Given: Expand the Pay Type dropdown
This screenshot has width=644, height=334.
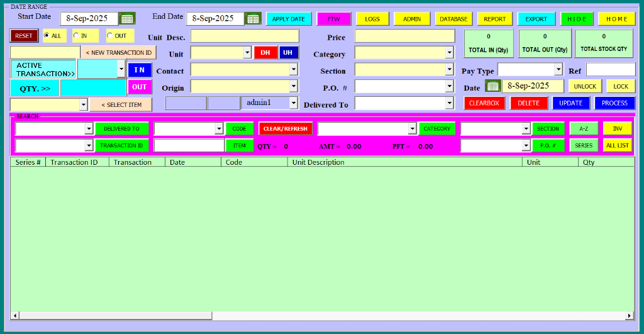Looking at the screenshot, I should pos(558,69).
